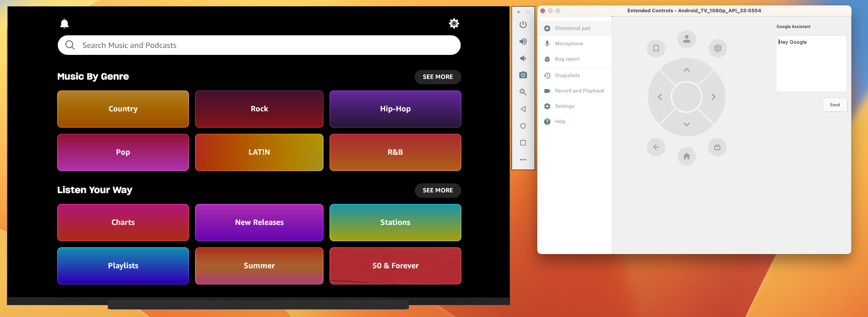
Task: Open notifications bell in music app
Action: pos(64,23)
